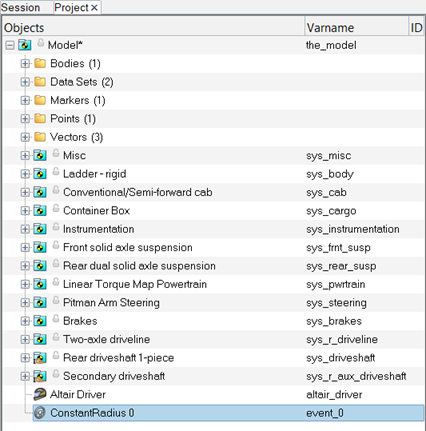This screenshot has height=431, width=426.
Task: Click the Bodies folder icon
Action: point(40,63)
